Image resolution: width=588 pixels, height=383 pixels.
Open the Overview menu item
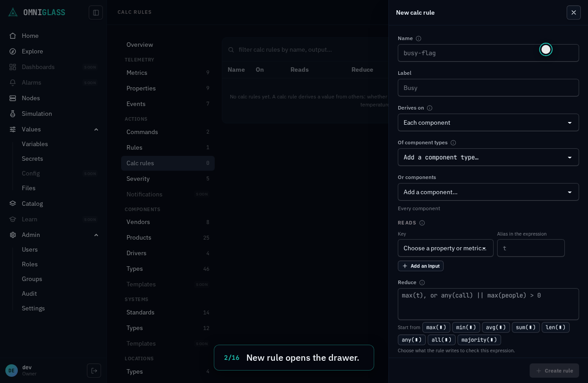tap(168, 45)
